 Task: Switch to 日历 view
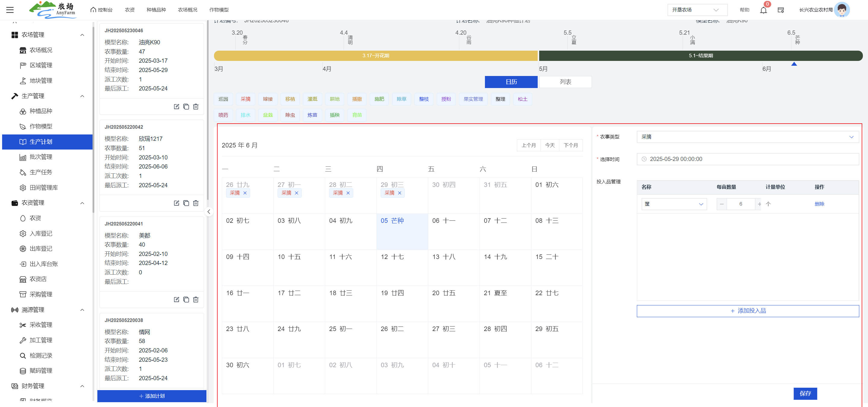(511, 82)
